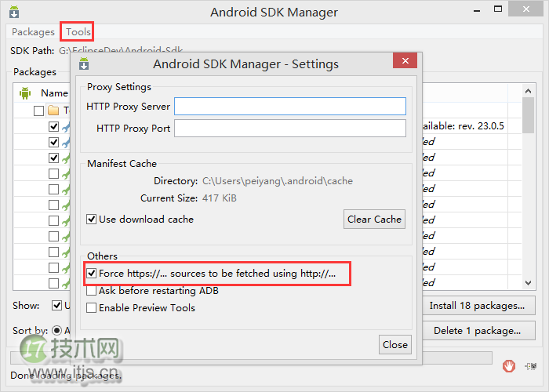Screen dimensions: 549x392
Task: Toggle the Tools folder checkbox in tree
Action: (x=38, y=111)
